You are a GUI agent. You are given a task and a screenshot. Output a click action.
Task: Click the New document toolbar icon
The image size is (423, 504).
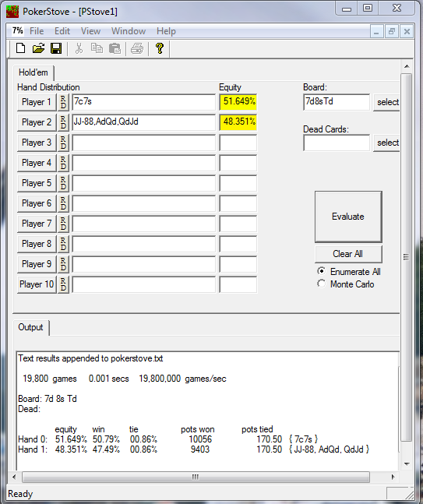click(x=20, y=48)
